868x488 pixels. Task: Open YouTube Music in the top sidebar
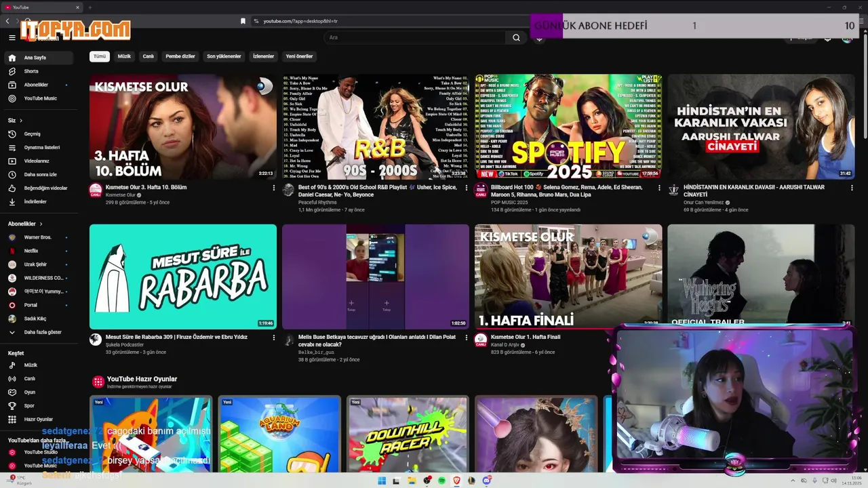point(38,98)
